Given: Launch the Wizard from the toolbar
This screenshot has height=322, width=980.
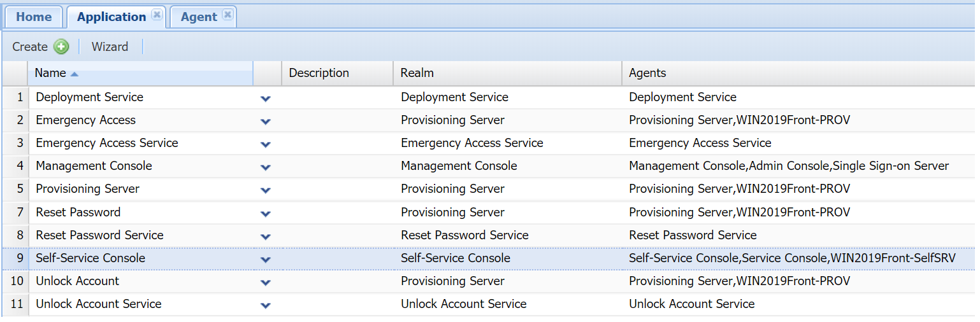Looking at the screenshot, I should 110,46.
